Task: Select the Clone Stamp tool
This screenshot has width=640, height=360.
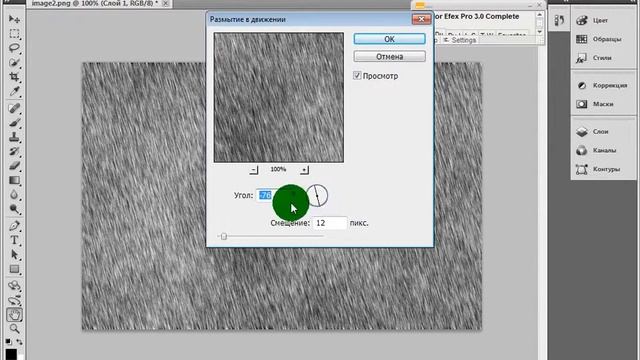Action: [14, 137]
